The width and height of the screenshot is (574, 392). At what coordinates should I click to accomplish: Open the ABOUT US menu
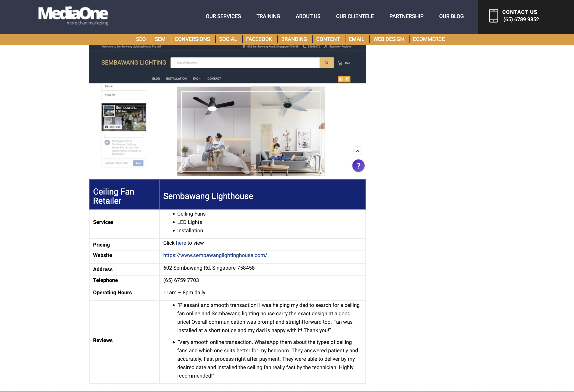tap(308, 16)
